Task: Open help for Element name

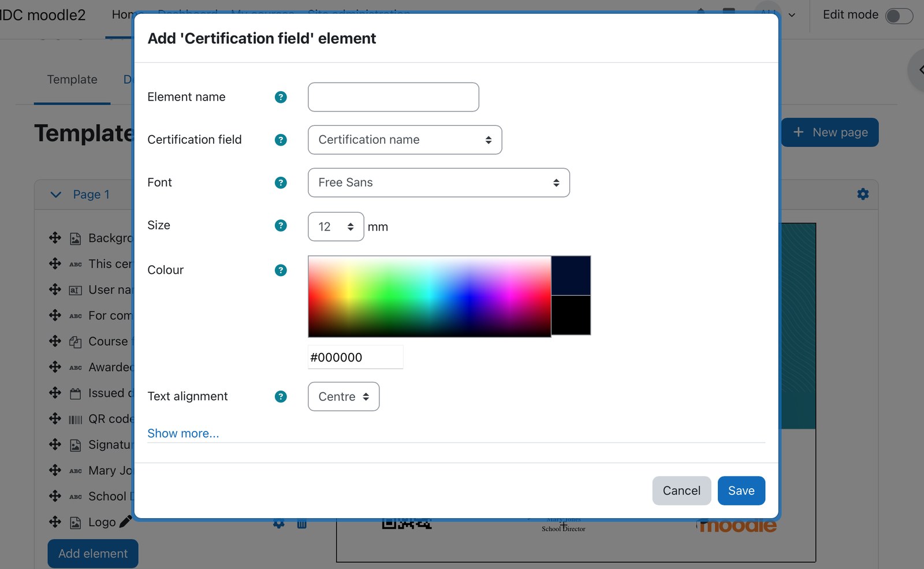Action: (281, 97)
